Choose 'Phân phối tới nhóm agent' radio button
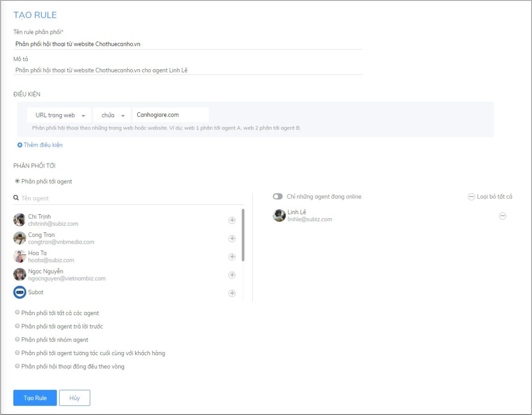This screenshot has height=415, width=532. click(17, 340)
